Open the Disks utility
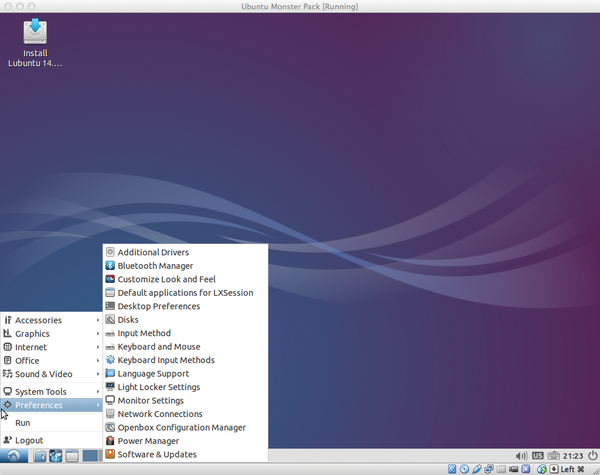Screen dimensions: 600x475 pos(185,319)
